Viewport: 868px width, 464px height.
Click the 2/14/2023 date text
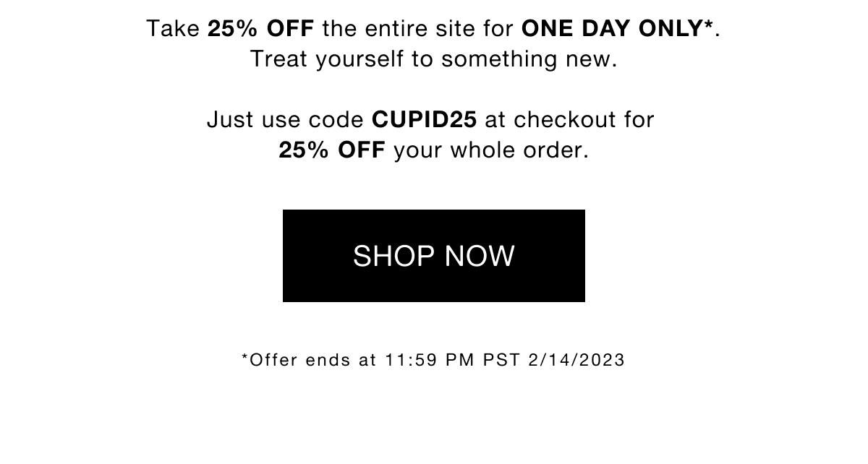(x=577, y=359)
